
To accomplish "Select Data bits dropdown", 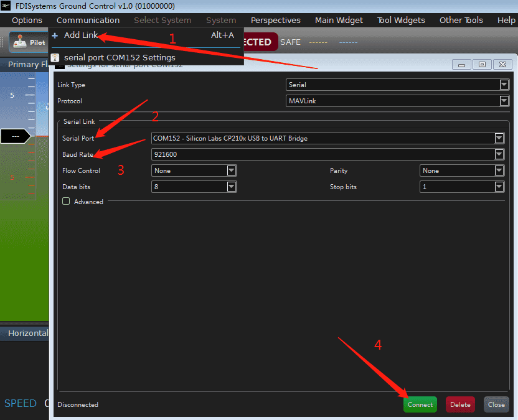I will (x=194, y=187).
